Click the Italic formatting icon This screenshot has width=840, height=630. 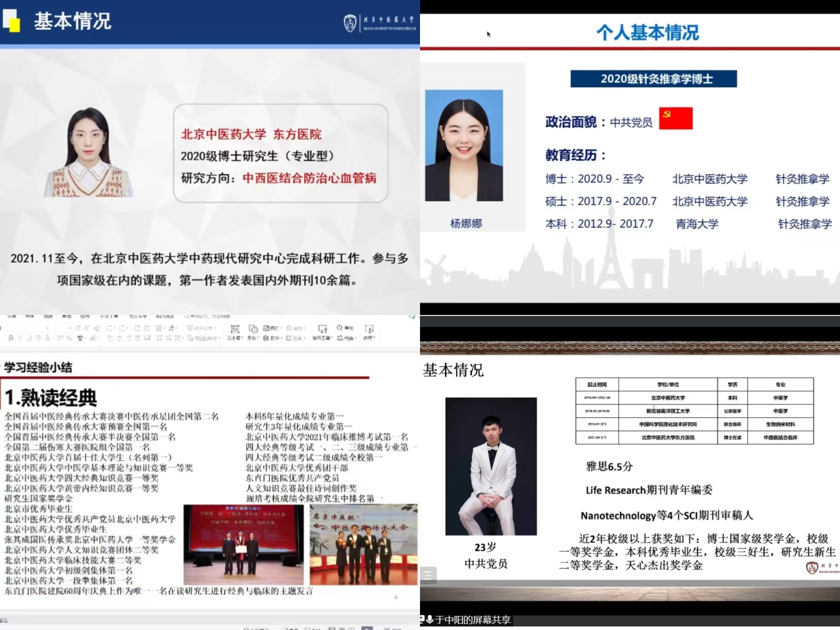(20, 338)
